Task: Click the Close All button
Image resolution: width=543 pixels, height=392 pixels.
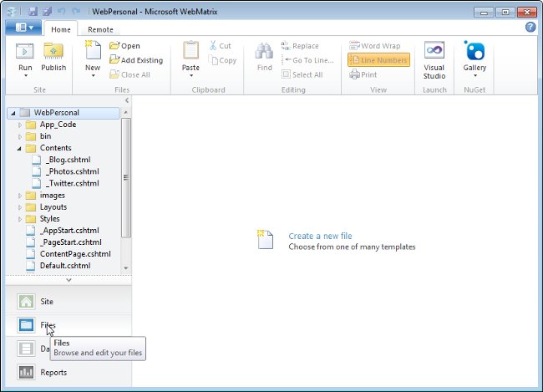Action: [x=129, y=74]
